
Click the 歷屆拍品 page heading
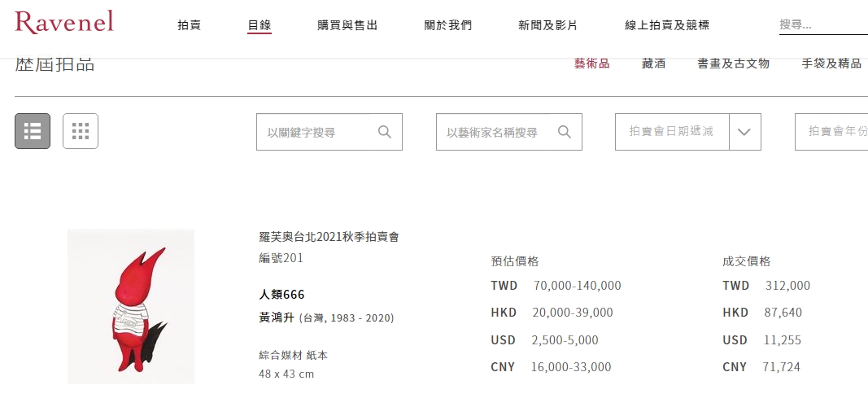(55, 63)
